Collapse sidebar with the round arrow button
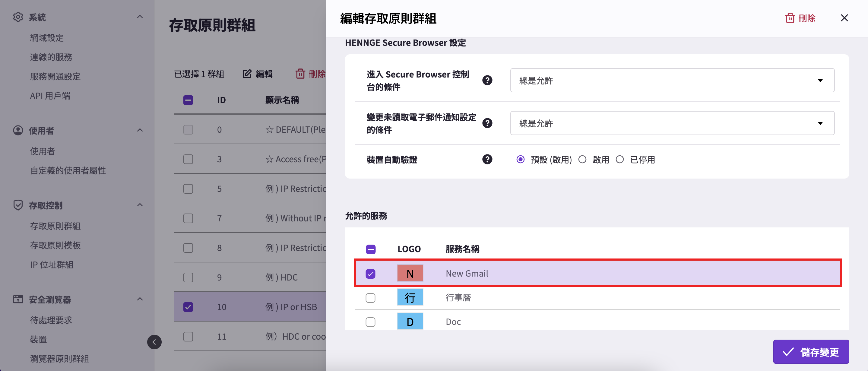Screen dimensions: 868x371 coord(154,342)
